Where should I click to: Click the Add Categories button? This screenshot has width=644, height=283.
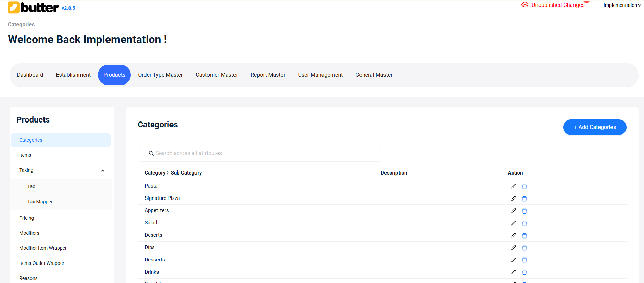click(x=594, y=127)
